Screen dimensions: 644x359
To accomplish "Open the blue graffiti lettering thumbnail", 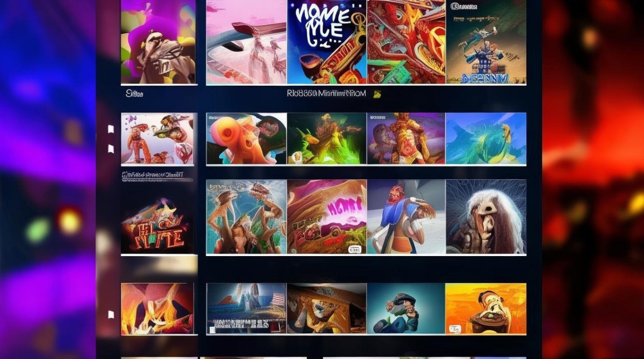I will [327, 42].
